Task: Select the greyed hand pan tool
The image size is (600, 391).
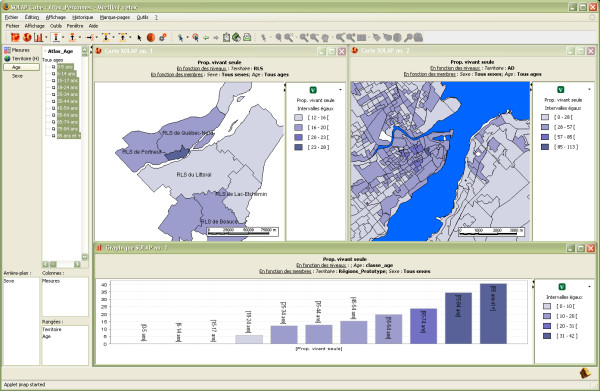Action: point(325,37)
